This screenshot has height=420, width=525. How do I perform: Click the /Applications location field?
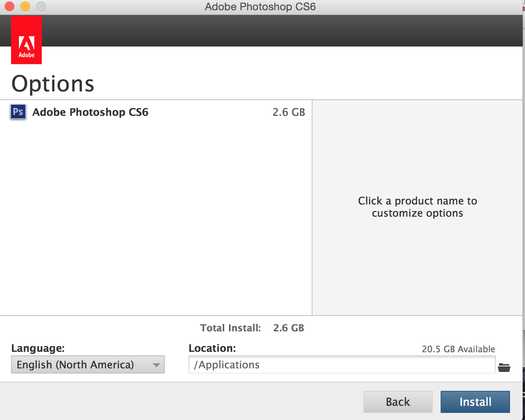(341, 365)
